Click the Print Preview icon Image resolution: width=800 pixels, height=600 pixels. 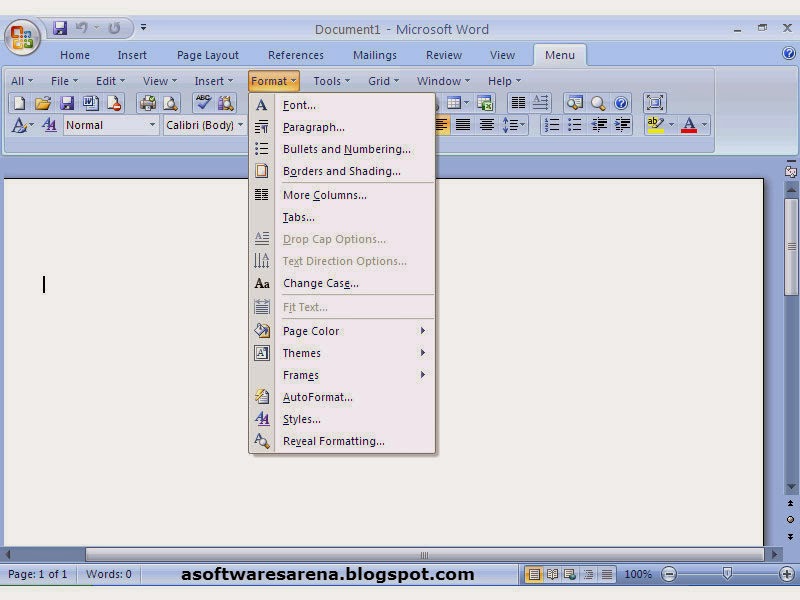coord(170,103)
